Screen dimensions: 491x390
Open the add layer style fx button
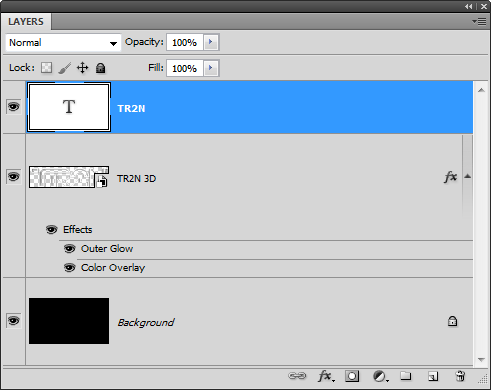click(326, 376)
